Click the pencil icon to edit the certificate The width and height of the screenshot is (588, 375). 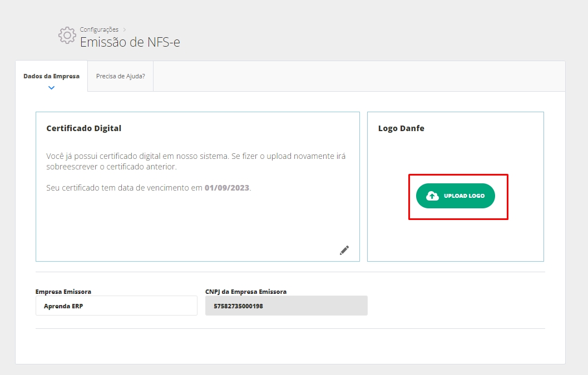click(344, 250)
